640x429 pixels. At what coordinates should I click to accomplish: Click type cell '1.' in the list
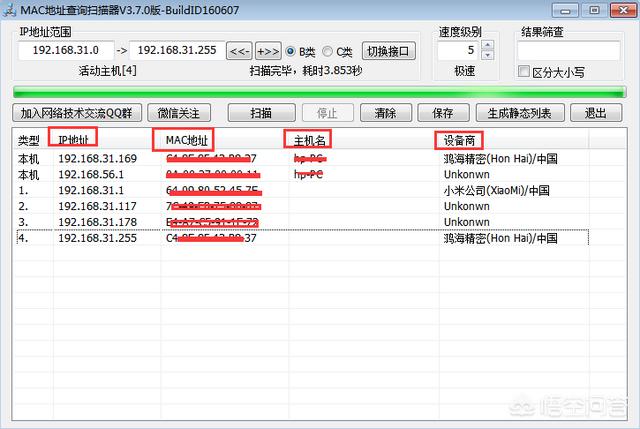[x=23, y=190]
